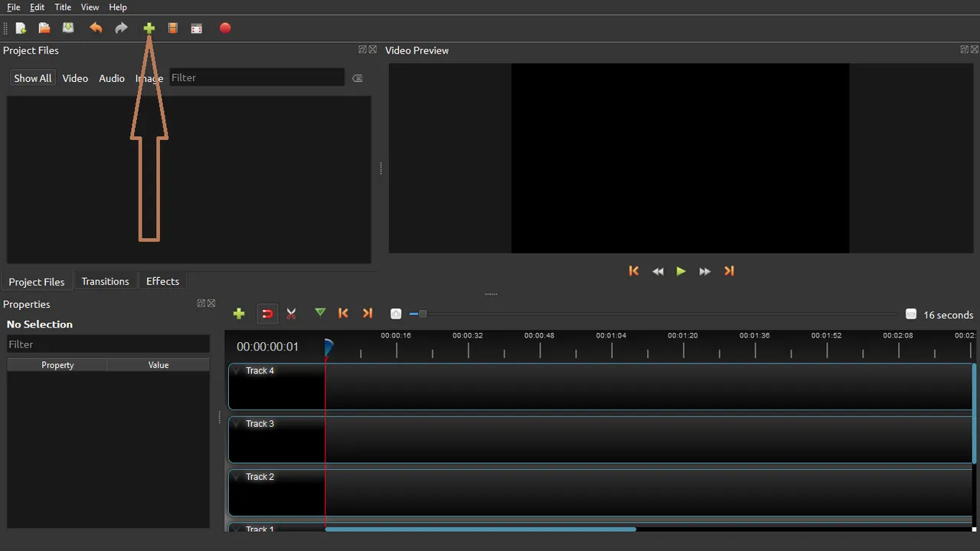Click the timeline zoom slider handle
Screen dimensions: 980x551
(423, 314)
